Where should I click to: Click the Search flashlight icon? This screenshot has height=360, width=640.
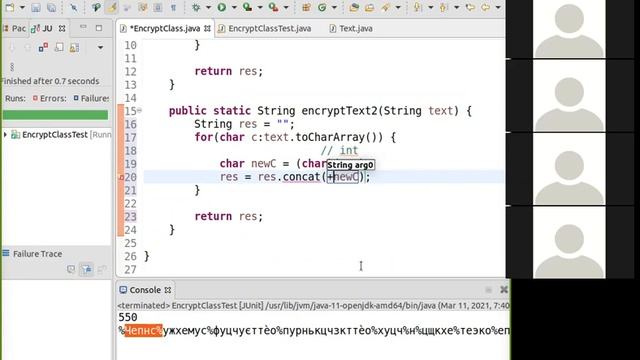(386, 7)
